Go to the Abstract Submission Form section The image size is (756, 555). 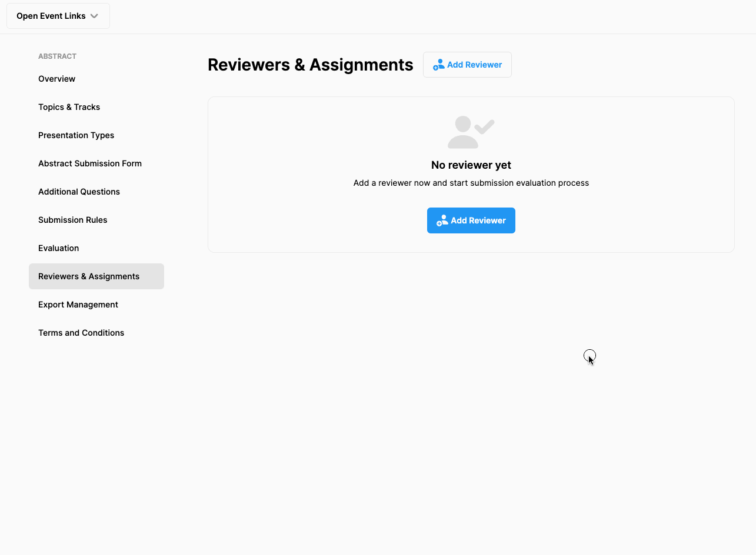coord(89,163)
